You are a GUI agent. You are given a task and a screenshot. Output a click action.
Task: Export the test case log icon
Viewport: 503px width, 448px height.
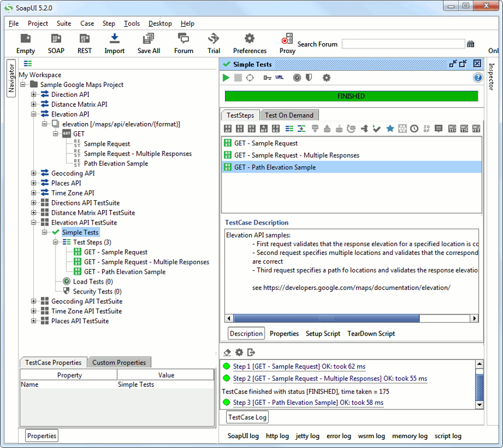tap(251, 352)
